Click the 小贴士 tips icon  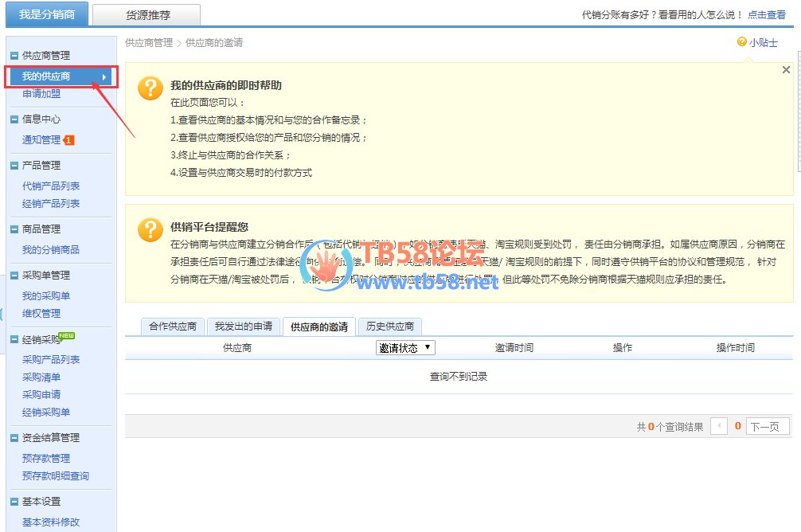pyautogui.click(x=742, y=42)
